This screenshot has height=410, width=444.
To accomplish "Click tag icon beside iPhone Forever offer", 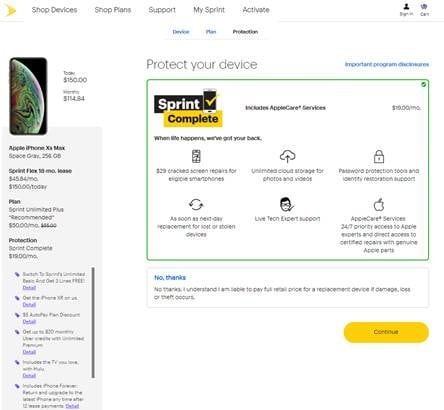I will [17, 386].
